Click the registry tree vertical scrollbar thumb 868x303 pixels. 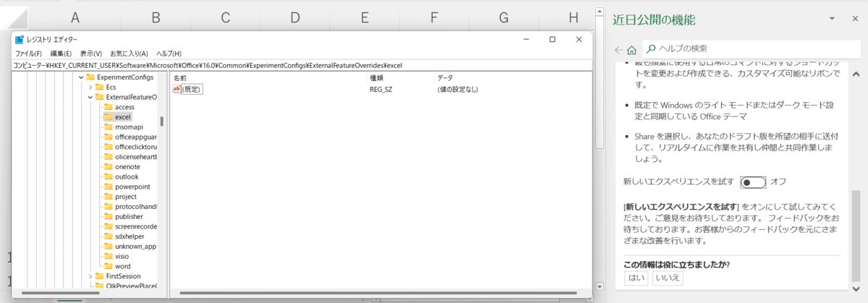(162, 121)
